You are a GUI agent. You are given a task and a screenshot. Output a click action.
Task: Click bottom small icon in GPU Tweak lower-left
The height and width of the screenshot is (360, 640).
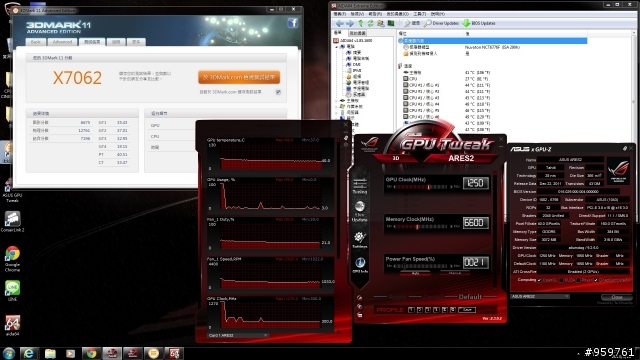coord(360,315)
